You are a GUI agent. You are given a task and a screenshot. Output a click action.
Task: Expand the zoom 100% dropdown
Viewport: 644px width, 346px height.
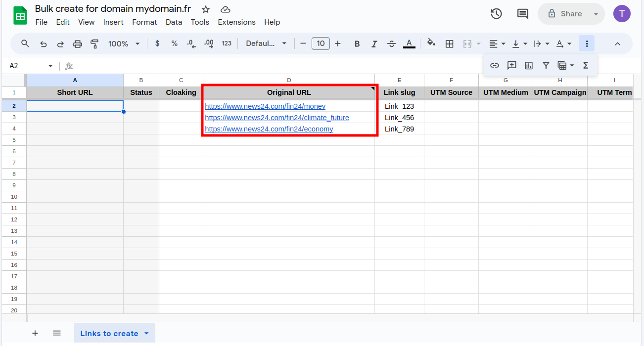(x=124, y=43)
